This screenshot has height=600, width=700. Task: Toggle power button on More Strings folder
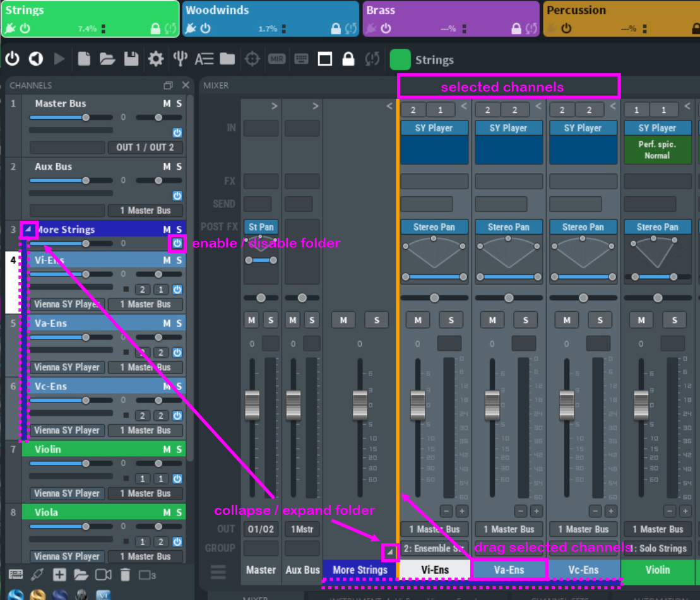[177, 243]
